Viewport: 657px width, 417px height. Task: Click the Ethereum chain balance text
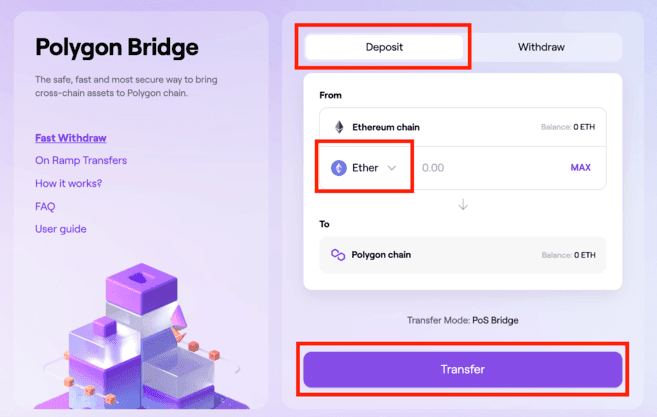point(569,128)
